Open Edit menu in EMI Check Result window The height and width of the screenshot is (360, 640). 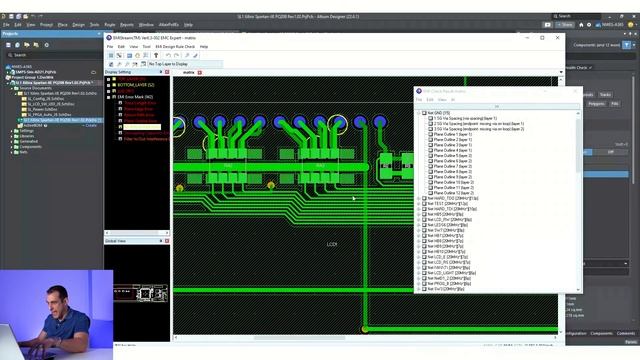click(x=430, y=100)
